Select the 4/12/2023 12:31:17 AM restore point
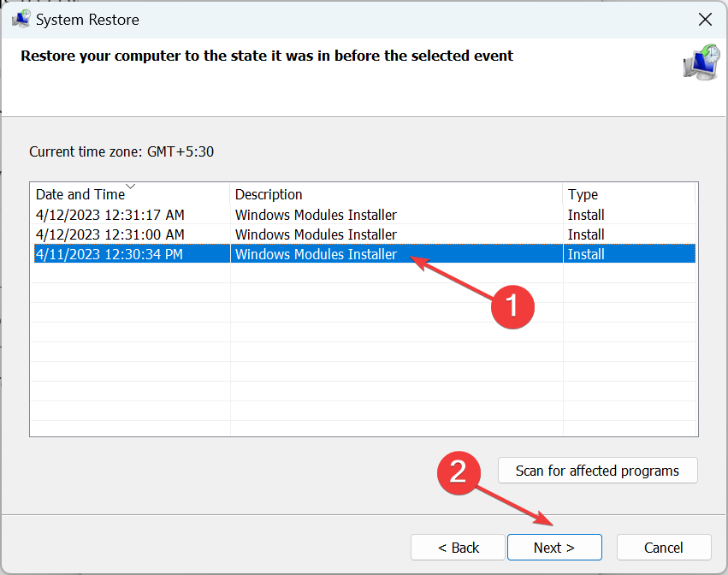 (x=110, y=215)
